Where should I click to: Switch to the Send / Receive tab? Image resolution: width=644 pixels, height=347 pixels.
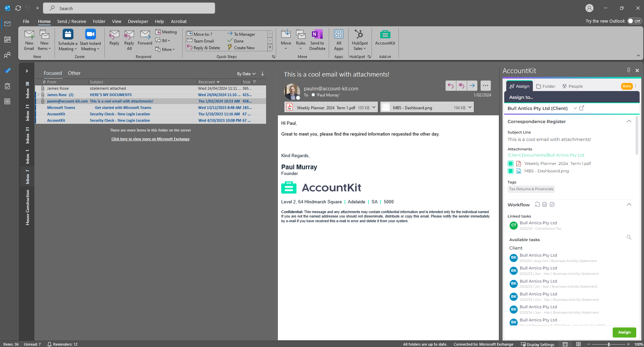tap(71, 21)
